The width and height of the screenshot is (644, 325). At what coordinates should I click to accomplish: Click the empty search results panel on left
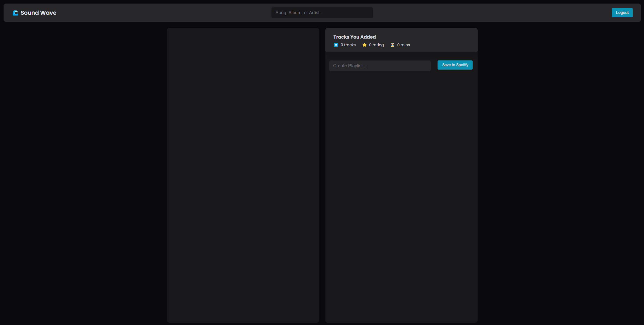tap(243, 175)
